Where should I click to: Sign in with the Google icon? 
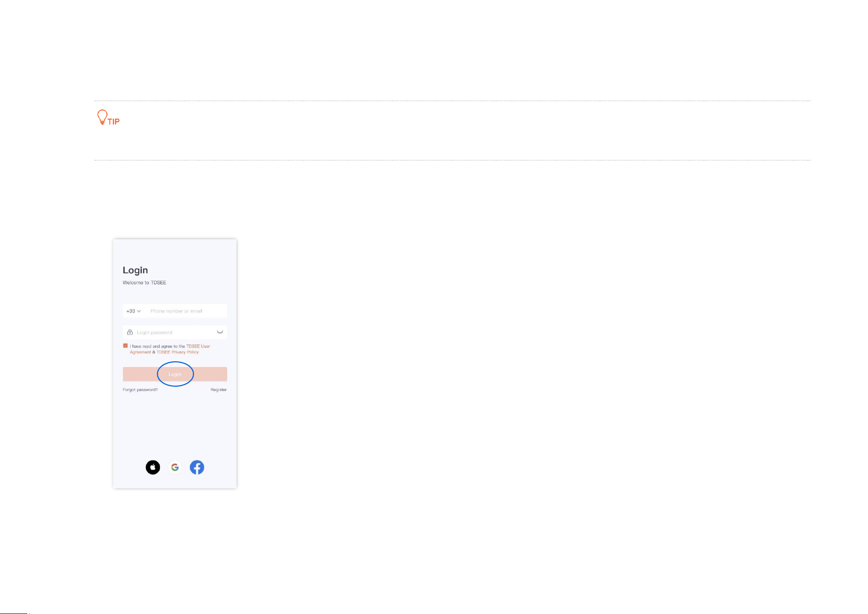tap(175, 467)
